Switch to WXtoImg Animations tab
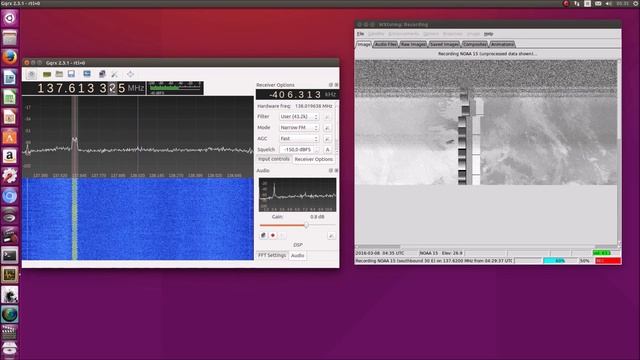Screen dimensions: 640x360 point(502,44)
